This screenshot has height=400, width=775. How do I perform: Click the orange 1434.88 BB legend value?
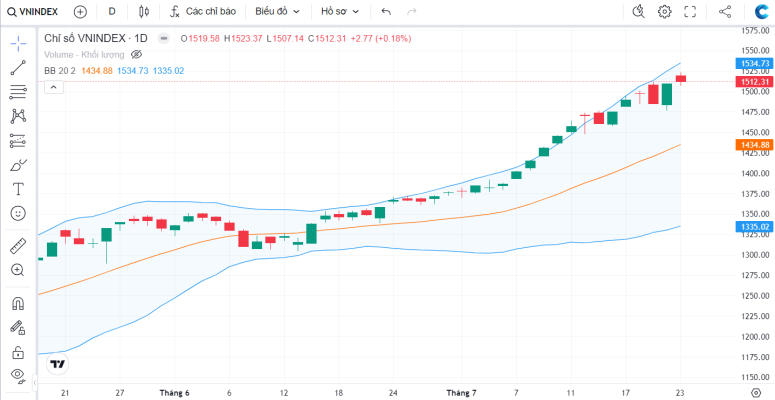point(97,71)
